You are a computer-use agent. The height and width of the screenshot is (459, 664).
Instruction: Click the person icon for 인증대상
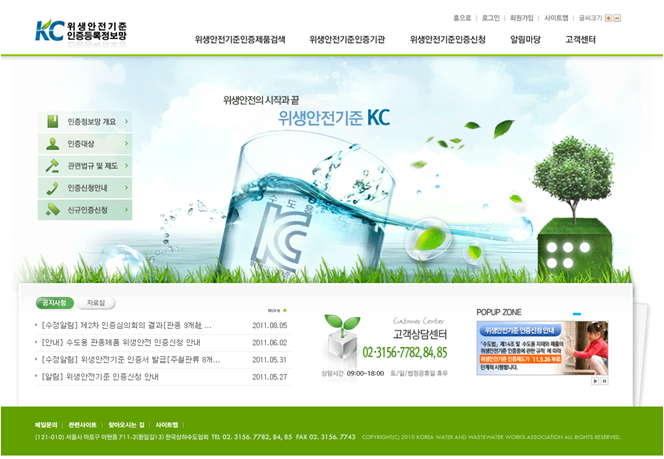point(53,144)
